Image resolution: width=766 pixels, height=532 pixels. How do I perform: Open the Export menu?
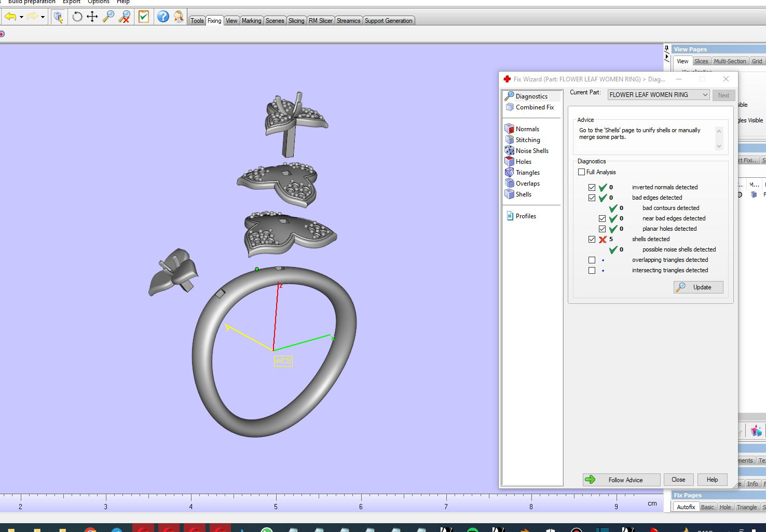[x=72, y=2]
